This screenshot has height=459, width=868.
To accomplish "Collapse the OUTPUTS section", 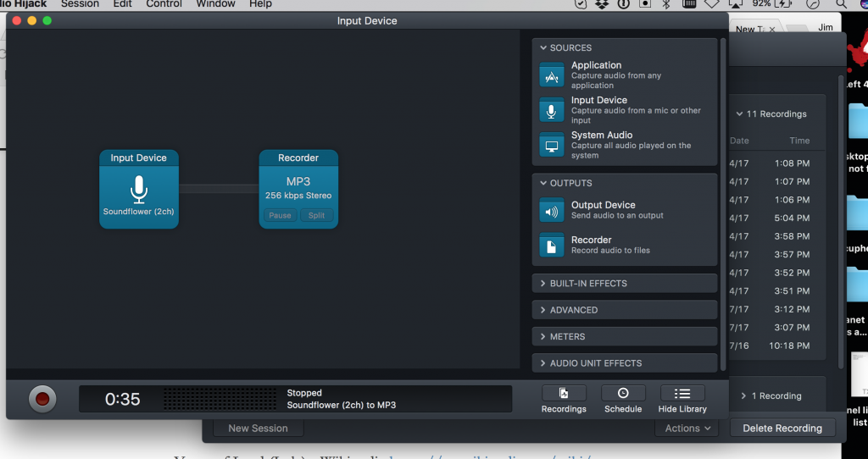I will [x=543, y=183].
